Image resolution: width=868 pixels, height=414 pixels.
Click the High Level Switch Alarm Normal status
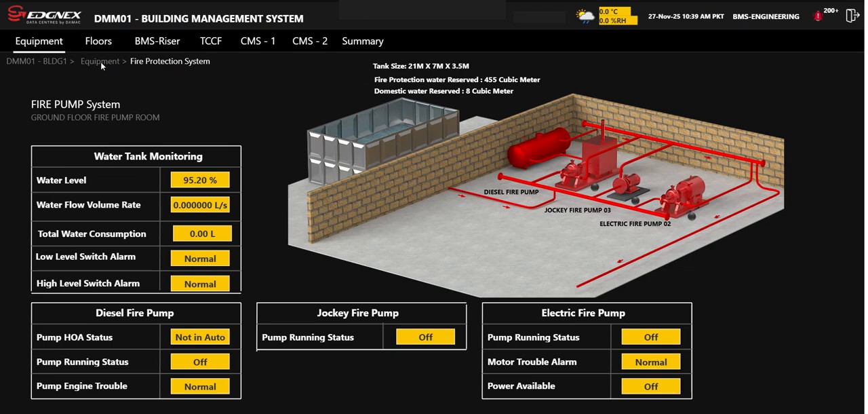pyautogui.click(x=200, y=284)
